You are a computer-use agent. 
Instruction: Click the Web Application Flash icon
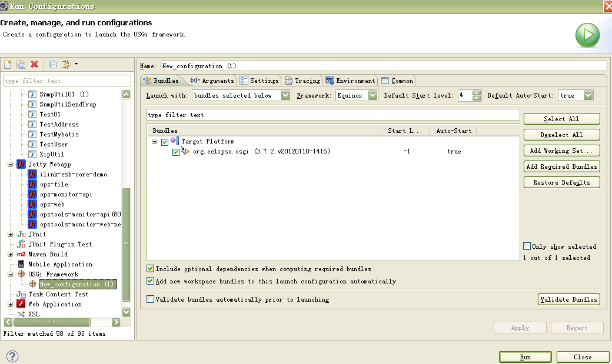pos(21,304)
